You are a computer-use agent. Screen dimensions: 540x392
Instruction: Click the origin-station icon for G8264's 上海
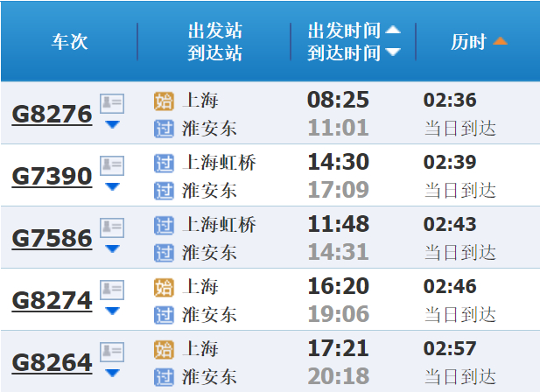coord(164,349)
